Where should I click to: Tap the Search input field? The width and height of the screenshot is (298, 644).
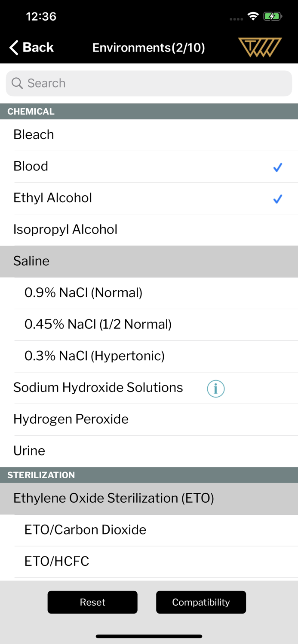coord(149,83)
